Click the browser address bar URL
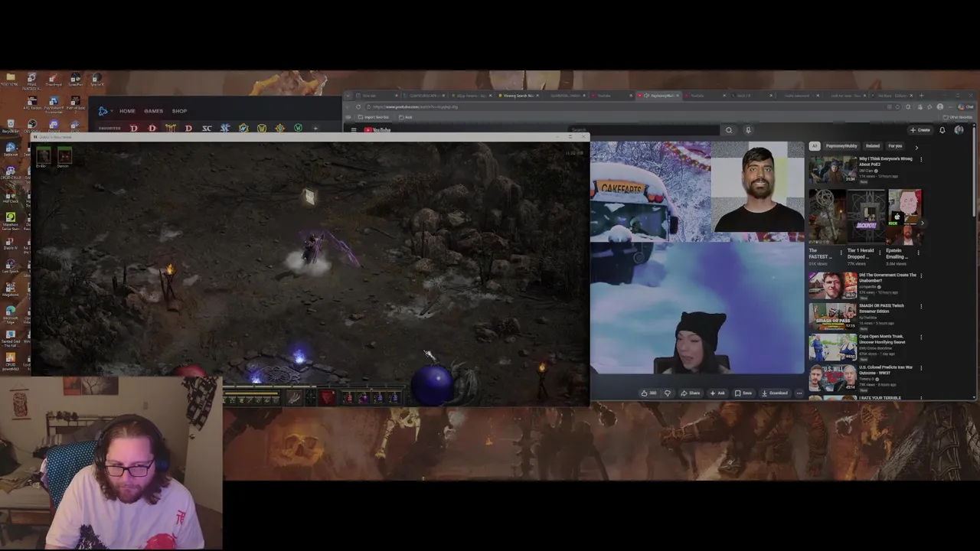The width and height of the screenshot is (980, 551). pos(417,106)
